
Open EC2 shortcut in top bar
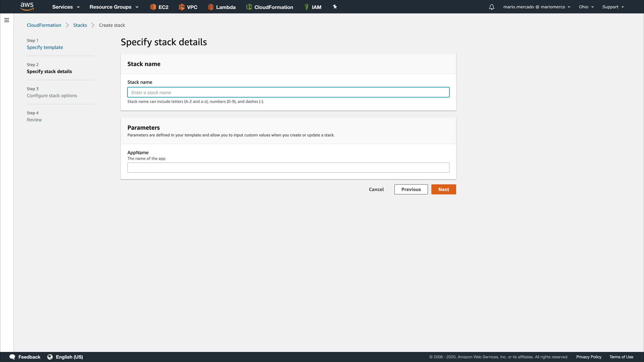[x=159, y=7]
